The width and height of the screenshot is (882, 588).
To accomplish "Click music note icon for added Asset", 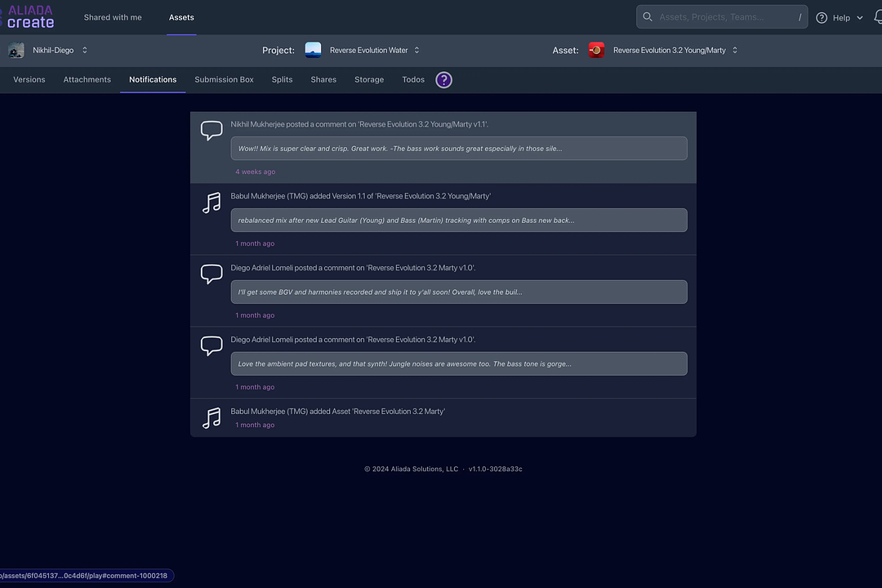I will click(212, 418).
